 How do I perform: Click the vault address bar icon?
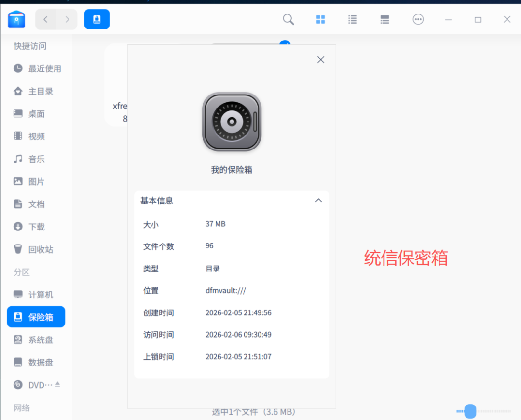[96, 19]
